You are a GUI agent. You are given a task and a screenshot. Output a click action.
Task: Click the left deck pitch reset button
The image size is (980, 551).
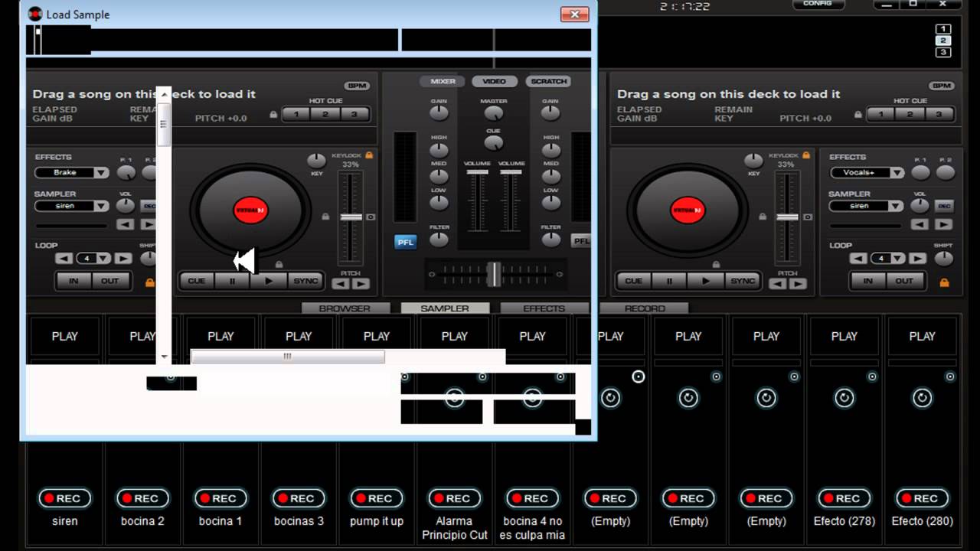[x=371, y=217]
